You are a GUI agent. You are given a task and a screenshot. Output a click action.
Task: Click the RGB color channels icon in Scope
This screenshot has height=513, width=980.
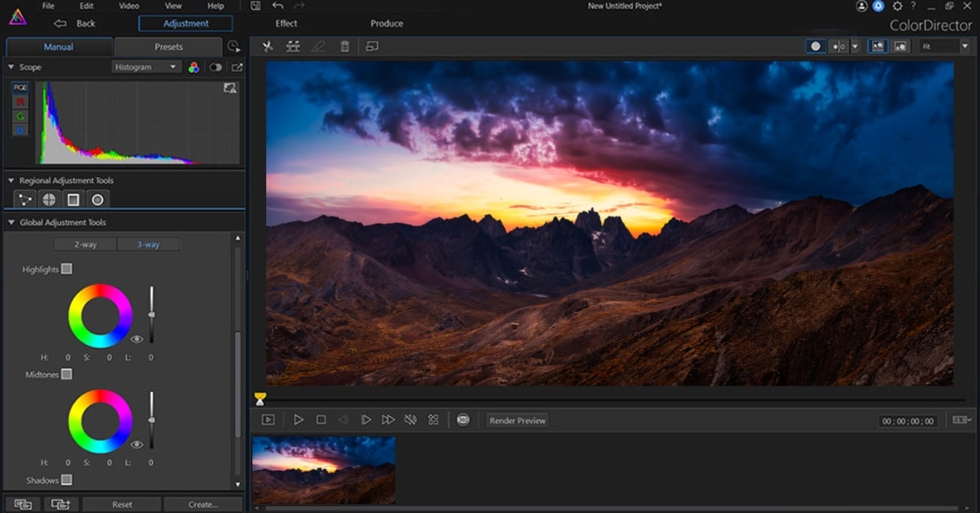[x=194, y=67]
